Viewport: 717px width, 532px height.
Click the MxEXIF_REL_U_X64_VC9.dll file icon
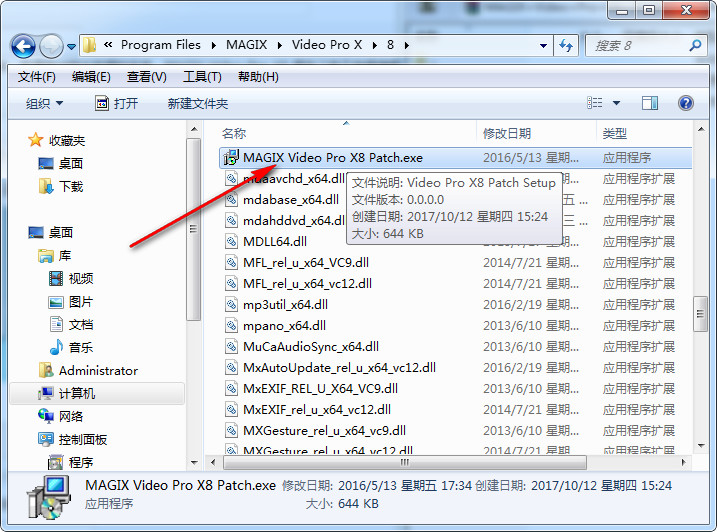(x=231, y=389)
